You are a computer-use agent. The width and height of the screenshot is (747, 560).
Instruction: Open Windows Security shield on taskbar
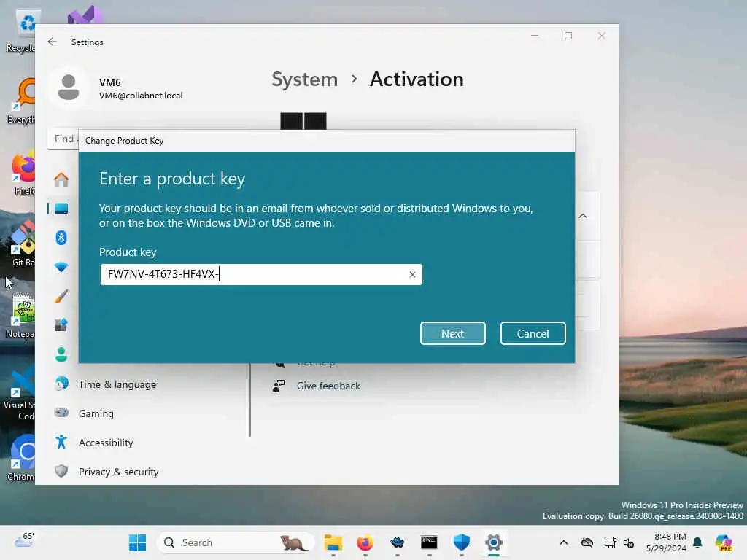coord(462,542)
